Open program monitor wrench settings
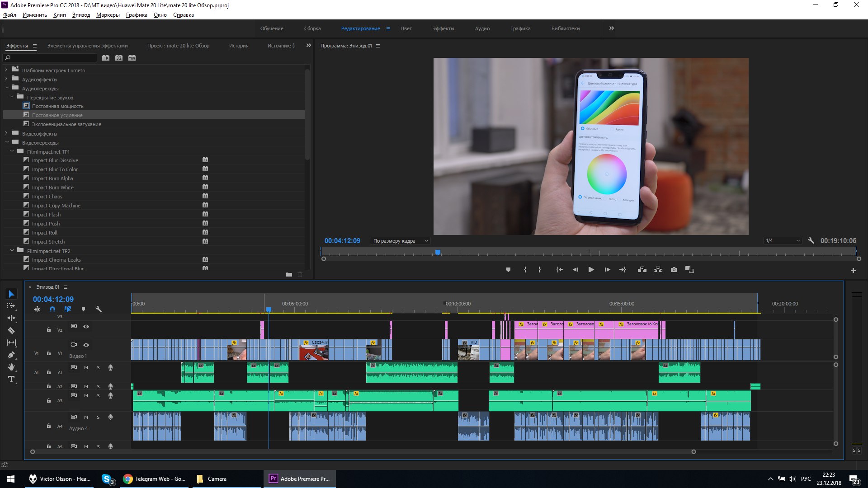Viewport: 868px width, 488px height. tap(811, 241)
